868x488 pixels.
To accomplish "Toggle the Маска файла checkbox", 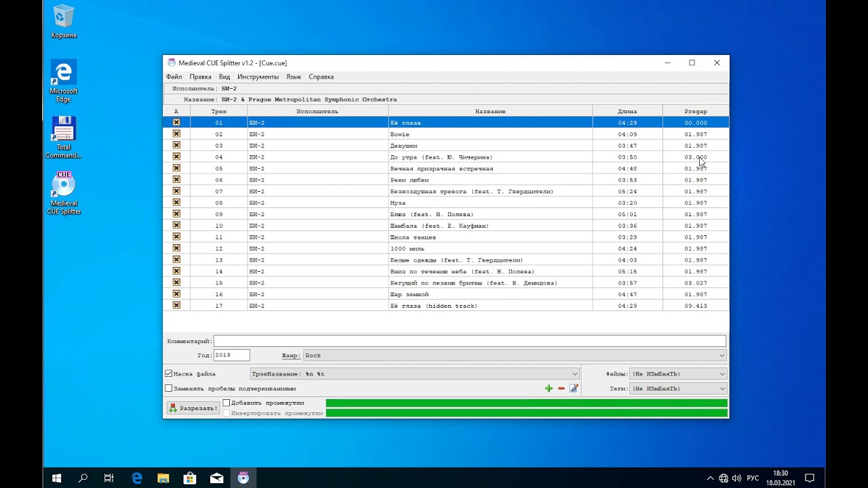I will click(x=169, y=373).
